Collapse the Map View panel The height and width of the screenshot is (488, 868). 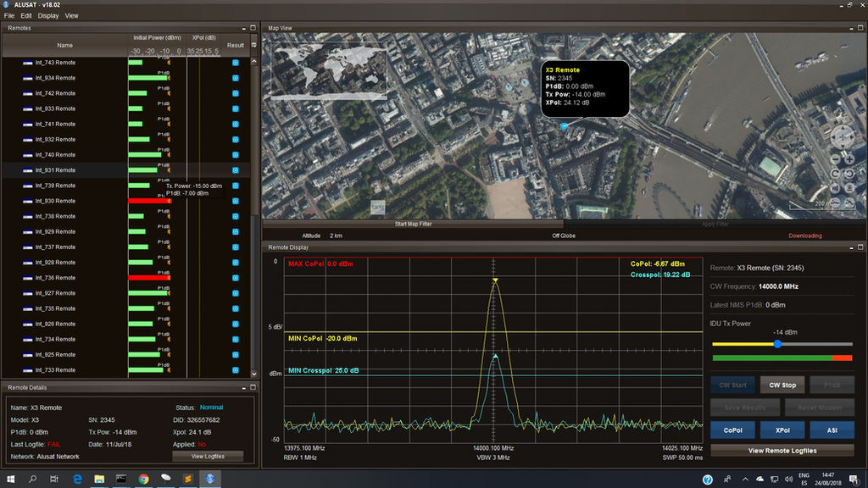851,29
